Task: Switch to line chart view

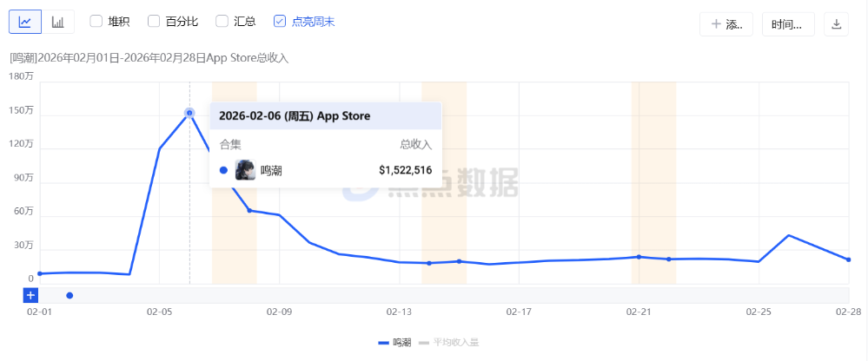Action: pos(25,22)
